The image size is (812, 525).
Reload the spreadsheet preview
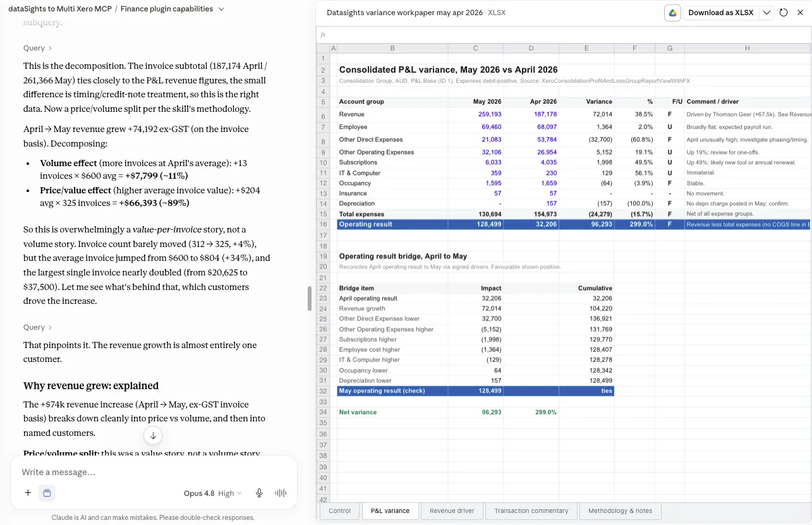[x=784, y=13]
